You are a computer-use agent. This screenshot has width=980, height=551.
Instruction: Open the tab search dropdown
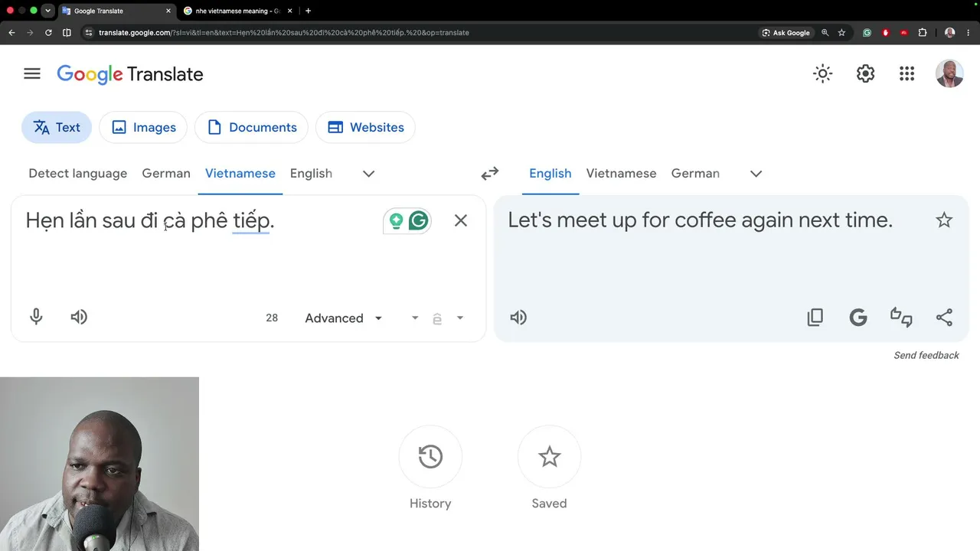point(48,11)
